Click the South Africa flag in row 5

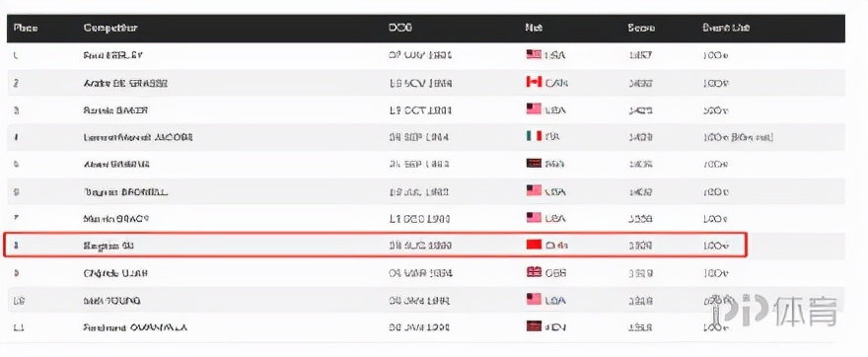click(534, 164)
